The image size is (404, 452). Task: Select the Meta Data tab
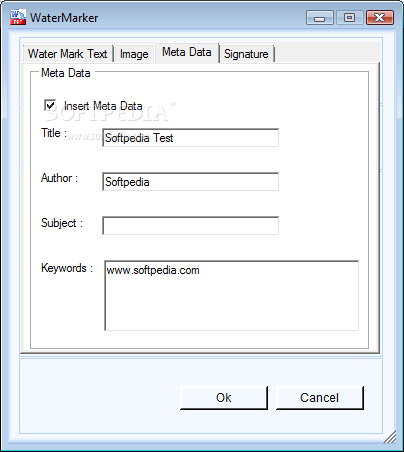click(187, 52)
